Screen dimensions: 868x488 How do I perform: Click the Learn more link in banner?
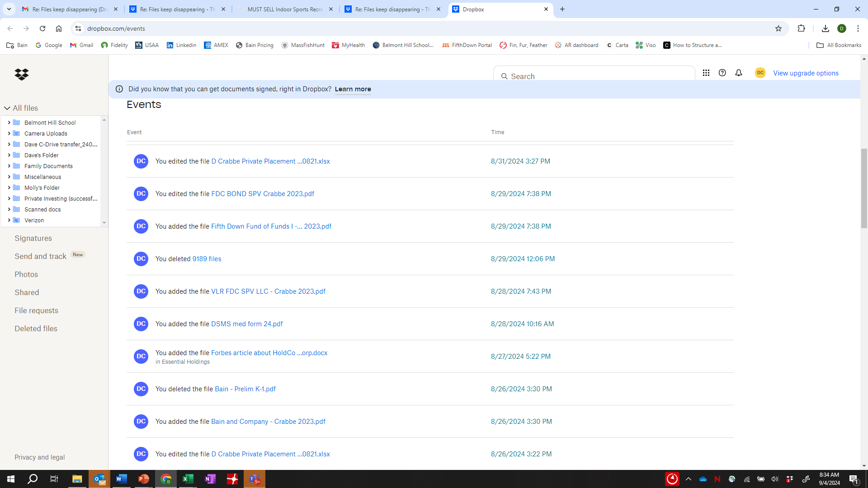pos(353,89)
